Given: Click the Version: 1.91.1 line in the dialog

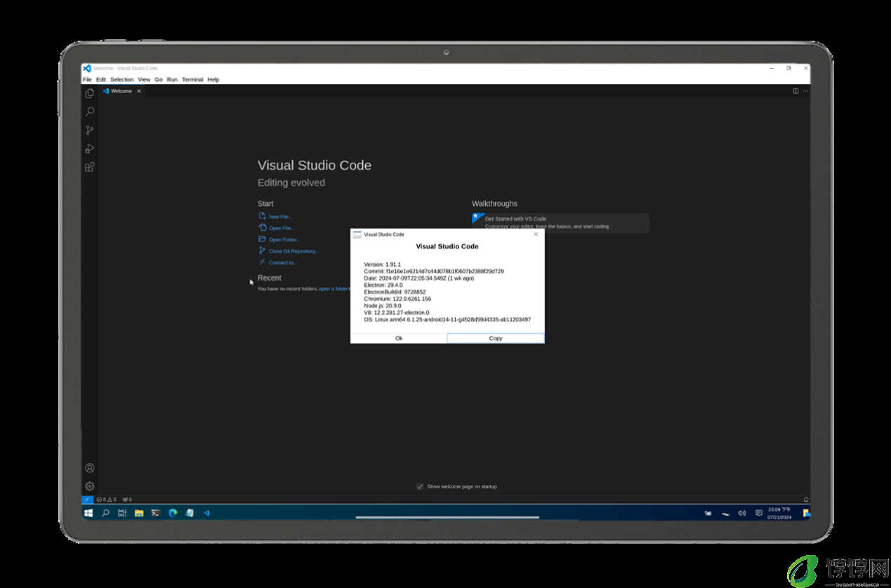Looking at the screenshot, I should (383, 265).
